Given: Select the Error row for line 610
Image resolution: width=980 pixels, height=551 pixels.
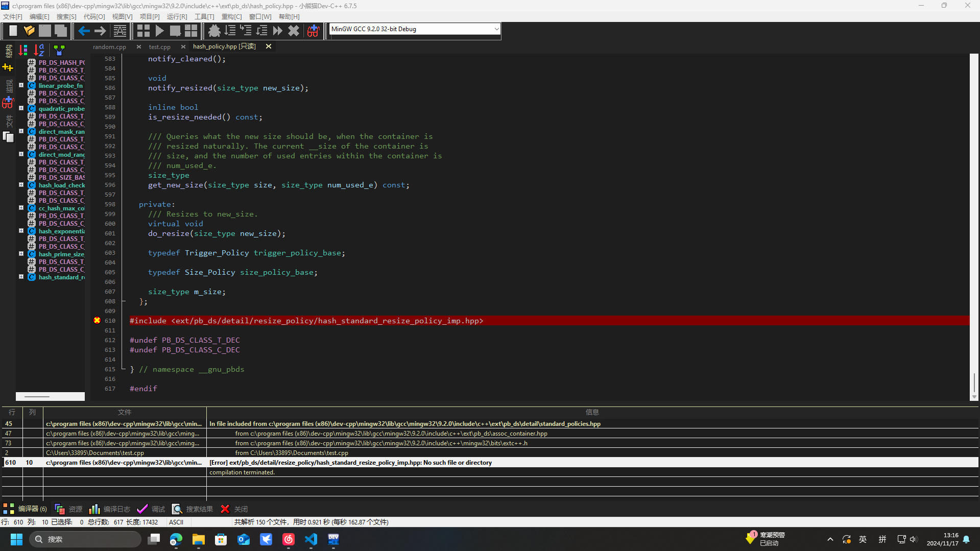Looking at the screenshot, I should tap(490, 462).
